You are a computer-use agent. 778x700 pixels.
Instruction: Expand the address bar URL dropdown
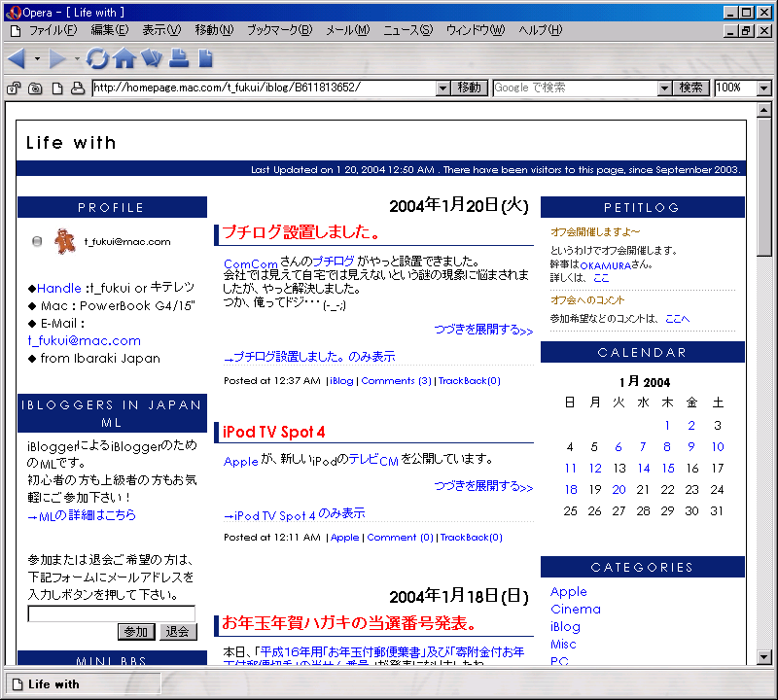tap(443, 88)
